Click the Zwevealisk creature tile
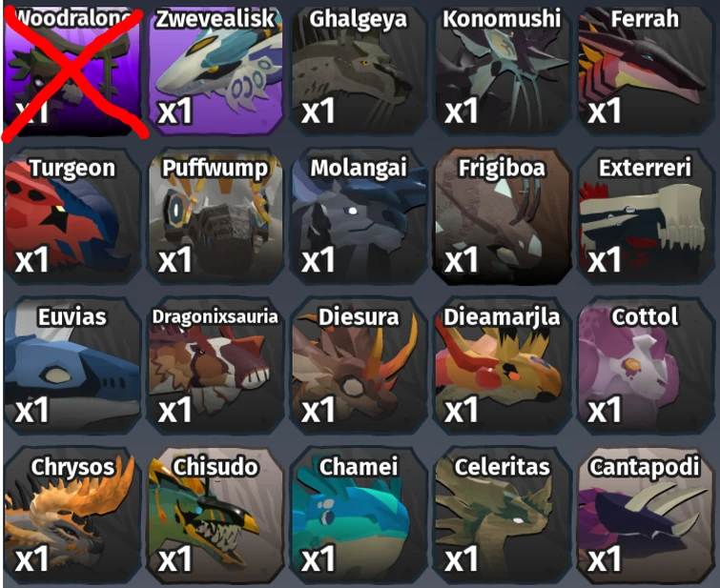The image size is (720, 588). pyautogui.click(x=216, y=70)
